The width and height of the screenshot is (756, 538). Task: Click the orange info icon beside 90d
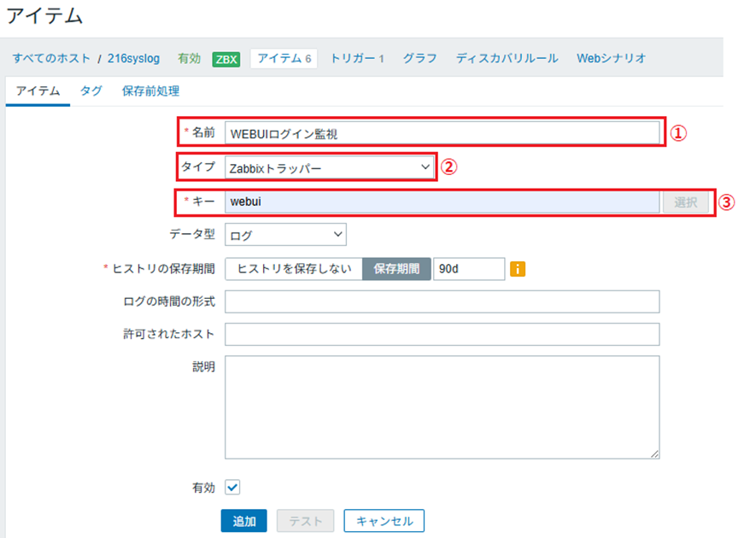click(518, 269)
